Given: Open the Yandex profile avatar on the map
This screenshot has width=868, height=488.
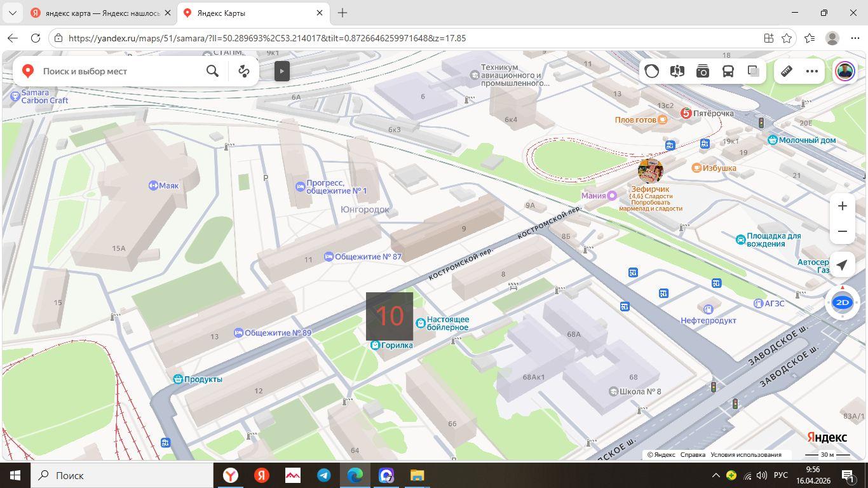Looking at the screenshot, I should click(844, 71).
